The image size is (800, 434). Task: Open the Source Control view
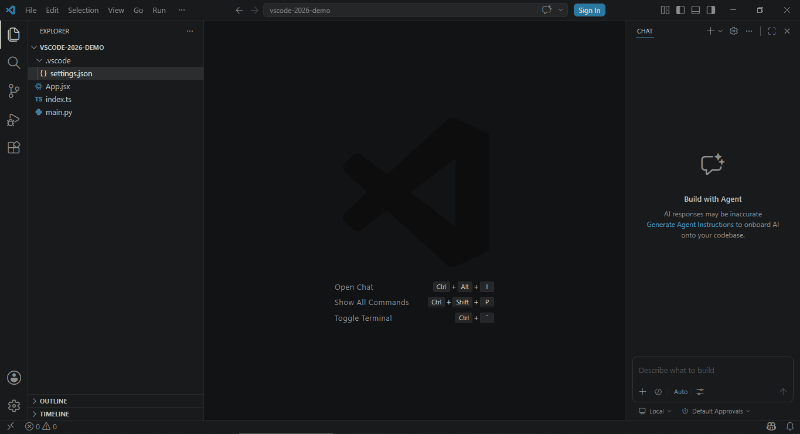[14, 91]
